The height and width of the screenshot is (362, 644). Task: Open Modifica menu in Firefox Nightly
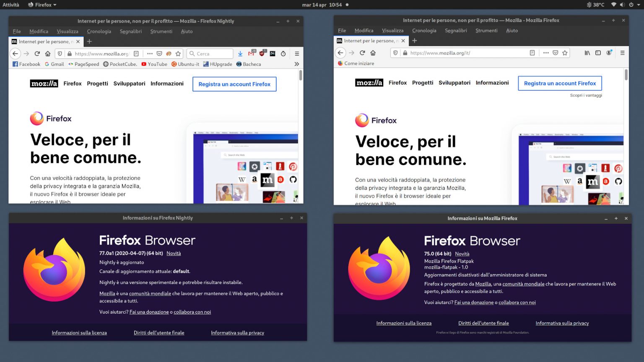pyautogui.click(x=39, y=31)
